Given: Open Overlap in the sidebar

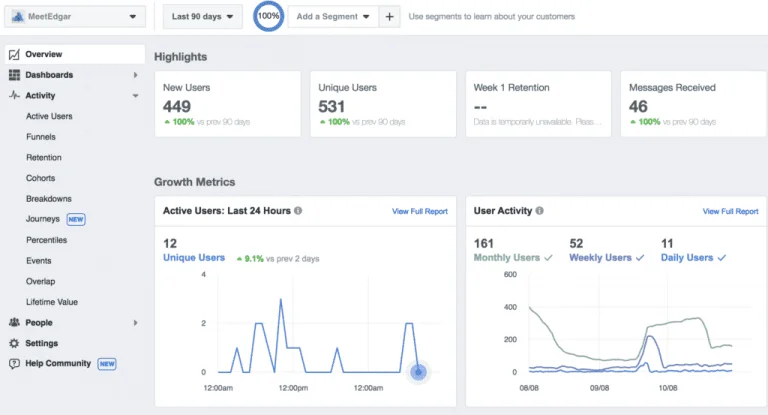Looking at the screenshot, I should 41,281.
